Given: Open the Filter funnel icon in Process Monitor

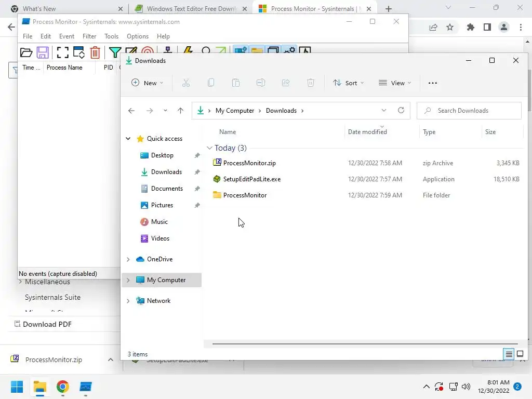Looking at the screenshot, I should 115,52.
